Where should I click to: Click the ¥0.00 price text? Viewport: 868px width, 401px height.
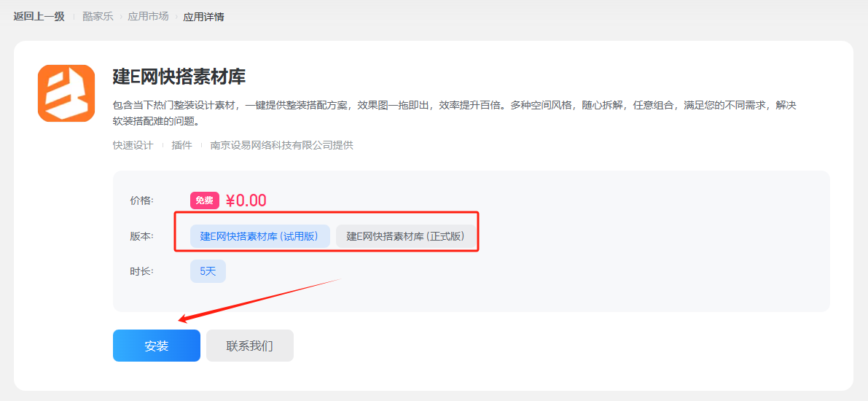pyautogui.click(x=246, y=200)
